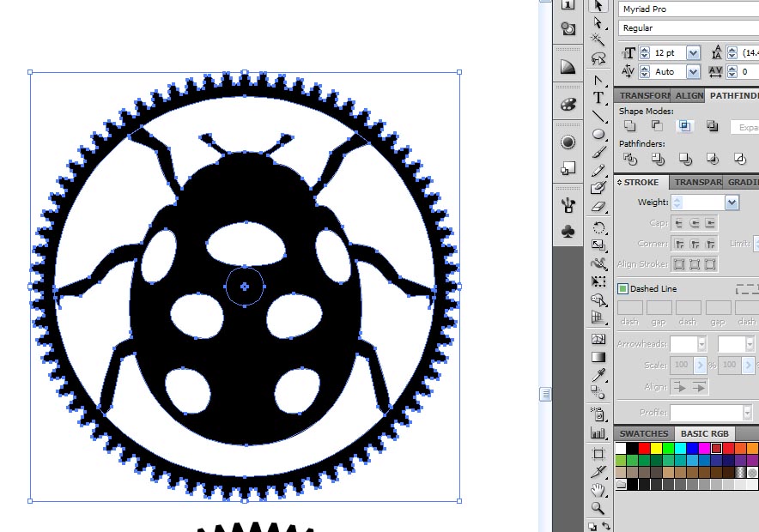The image size is (759, 532).
Task: Switch to the Basic RGB tab
Action: click(704, 433)
